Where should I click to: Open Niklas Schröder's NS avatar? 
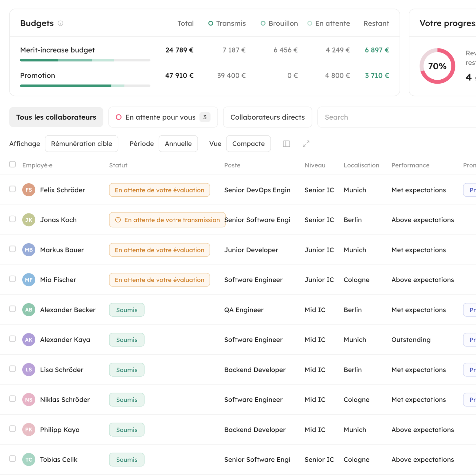29,400
